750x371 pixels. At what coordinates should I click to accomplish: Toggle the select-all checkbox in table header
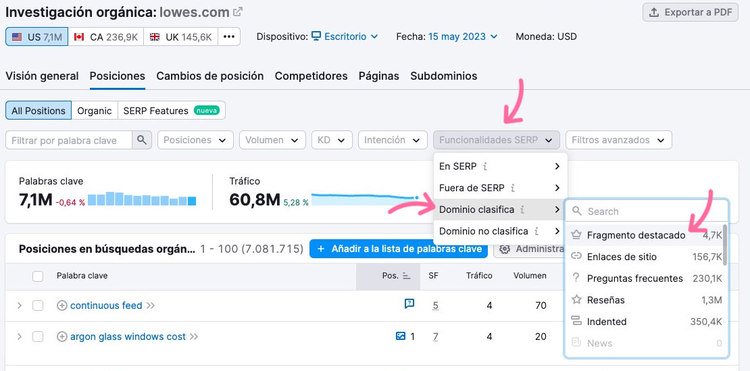click(x=38, y=276)
